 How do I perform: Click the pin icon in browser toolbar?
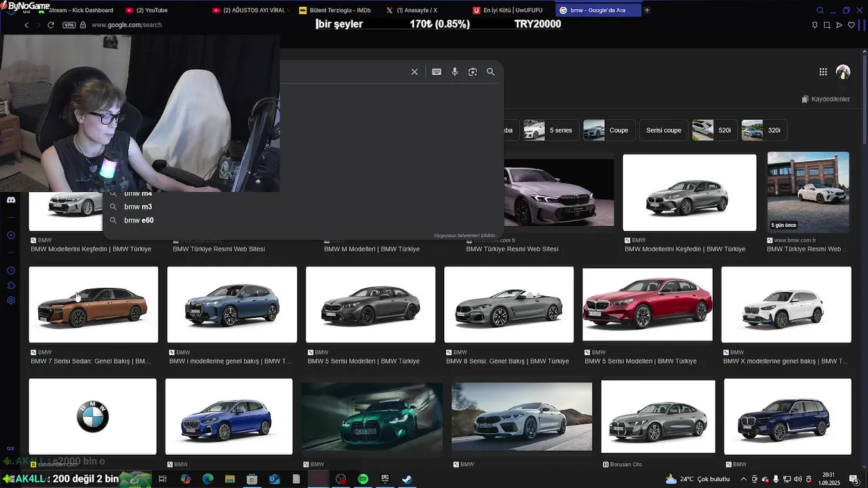click(814, 25)
